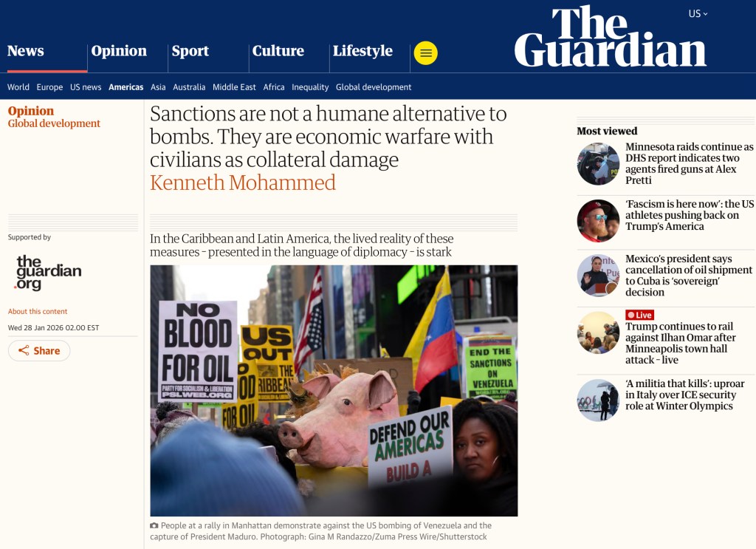
Task: Go to the Global development subsection
Action: click(x=374, y=87)
